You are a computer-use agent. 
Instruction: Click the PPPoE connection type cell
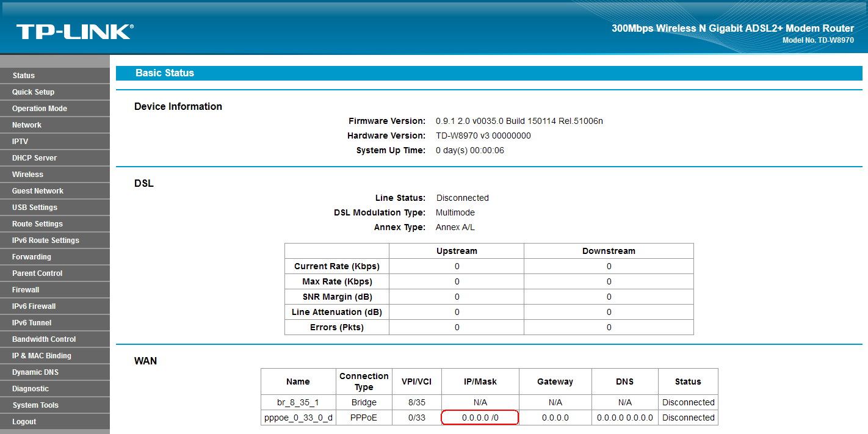tap(364, 418)
